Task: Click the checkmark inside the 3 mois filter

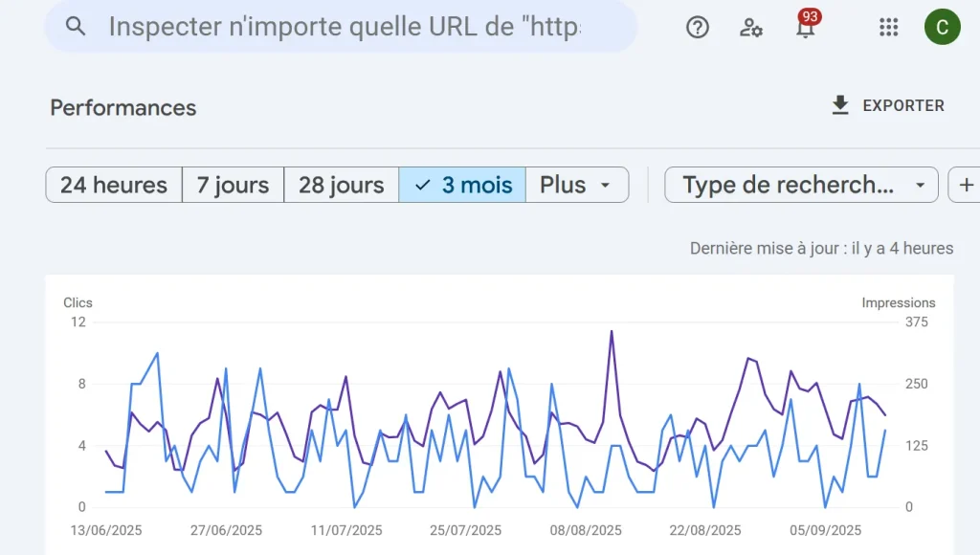Action: tap(424, 184)
